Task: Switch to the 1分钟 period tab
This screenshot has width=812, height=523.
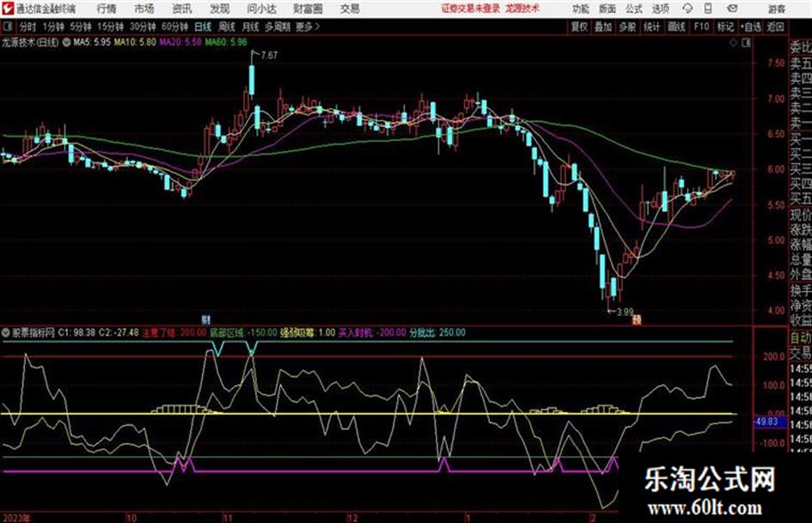Action: tap(53, 27)
